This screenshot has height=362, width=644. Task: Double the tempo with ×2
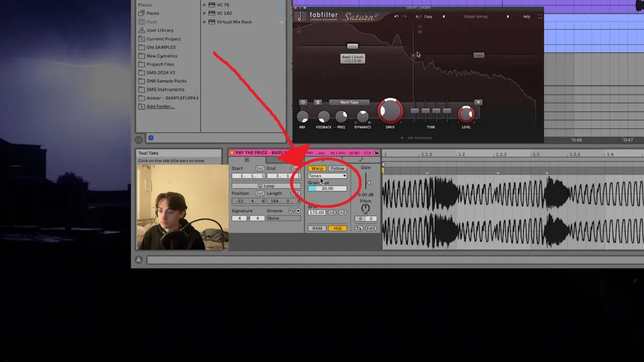click(342, 213)
